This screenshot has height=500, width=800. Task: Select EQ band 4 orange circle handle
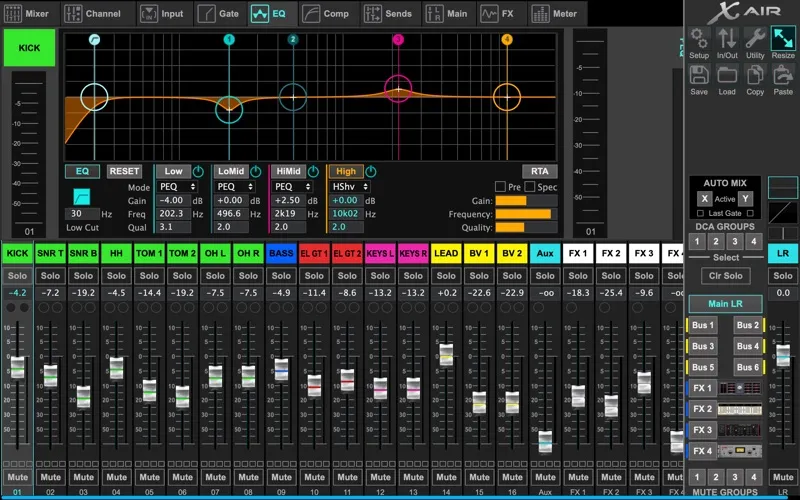coord(507,97)
